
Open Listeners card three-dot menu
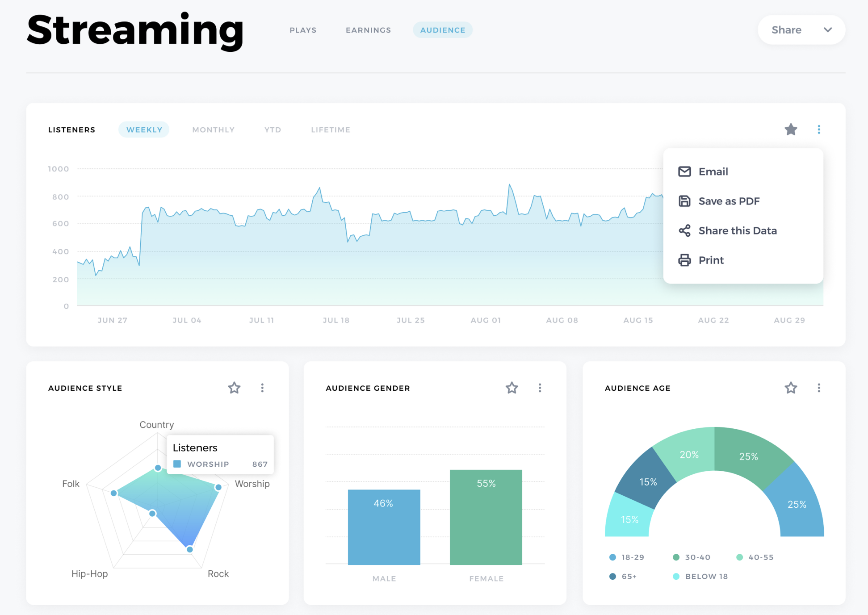click(818, 130)
